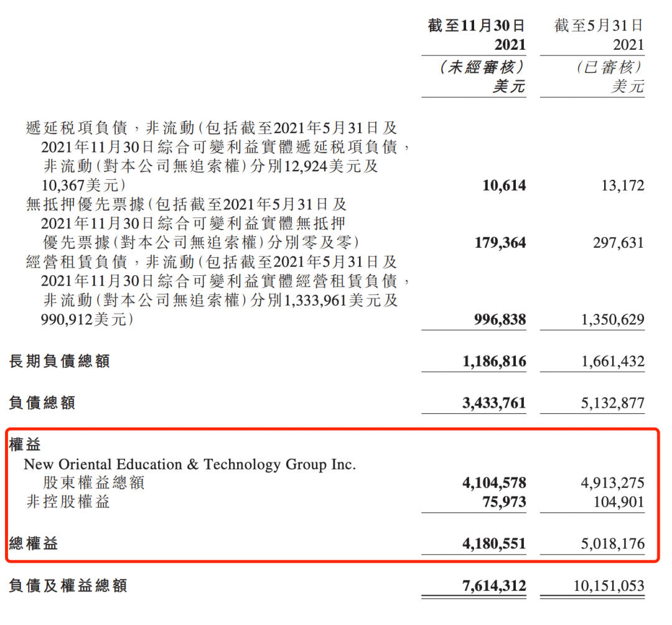Click the value 996,838
The height and width of the screenshot is (625, 672).
point(500,319)
